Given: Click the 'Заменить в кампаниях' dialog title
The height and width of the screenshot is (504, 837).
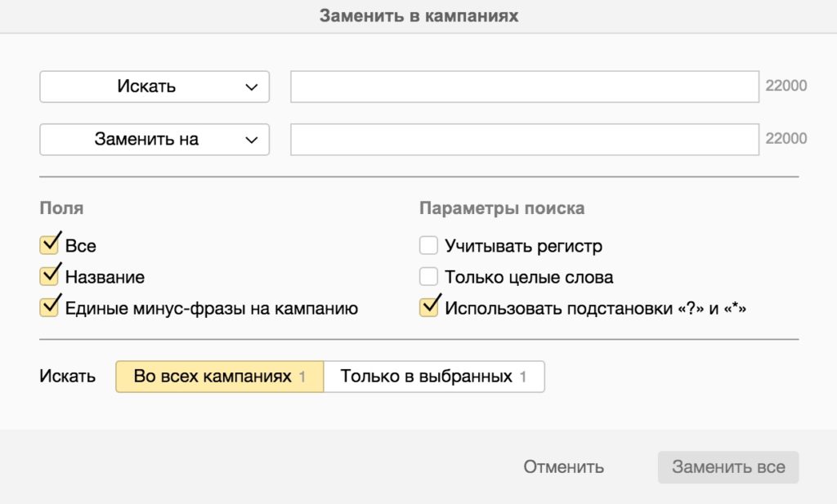Looking at the screenshot, I should (x=418, y=16).
